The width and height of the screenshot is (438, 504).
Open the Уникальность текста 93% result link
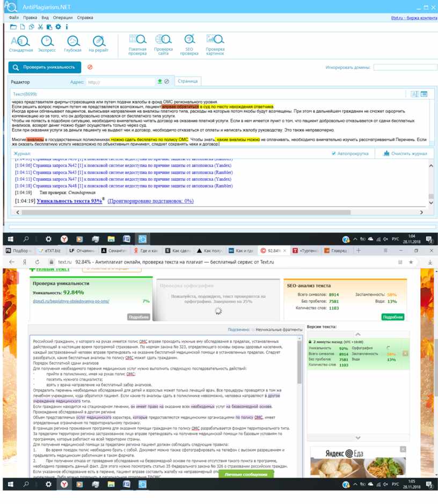pos(69,201)
